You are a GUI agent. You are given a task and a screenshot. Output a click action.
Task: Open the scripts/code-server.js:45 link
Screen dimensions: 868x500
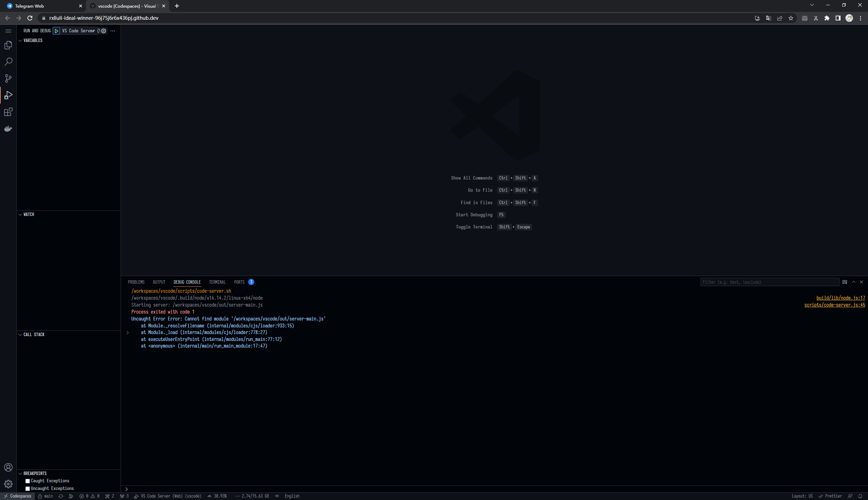coord(835,305)
